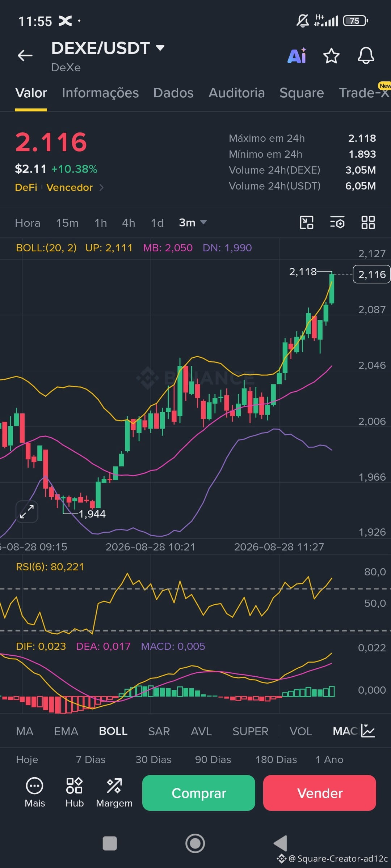
Task: Tap the Máximo em 24h value 2.118
Action: (362, 138)
